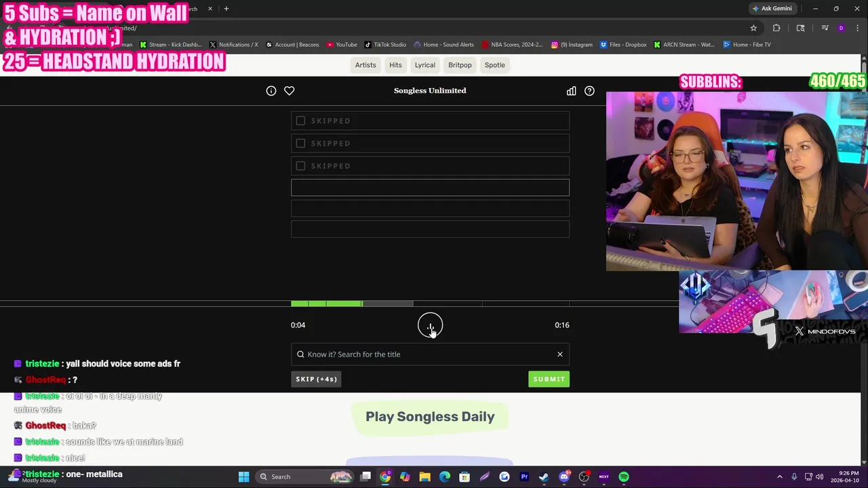The height and width of the screenshot is (488, 868).
Task: Click Ask Gemini button
Action: click(x=772, y=9)
